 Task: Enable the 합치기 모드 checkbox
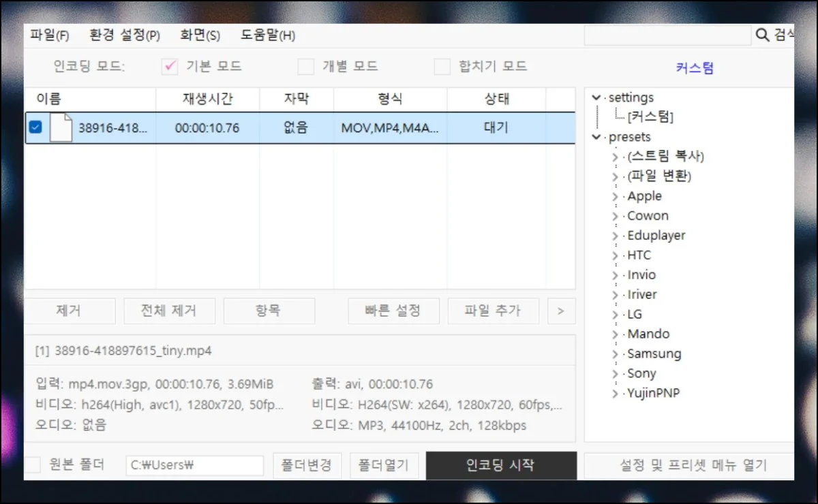(442, 67)
